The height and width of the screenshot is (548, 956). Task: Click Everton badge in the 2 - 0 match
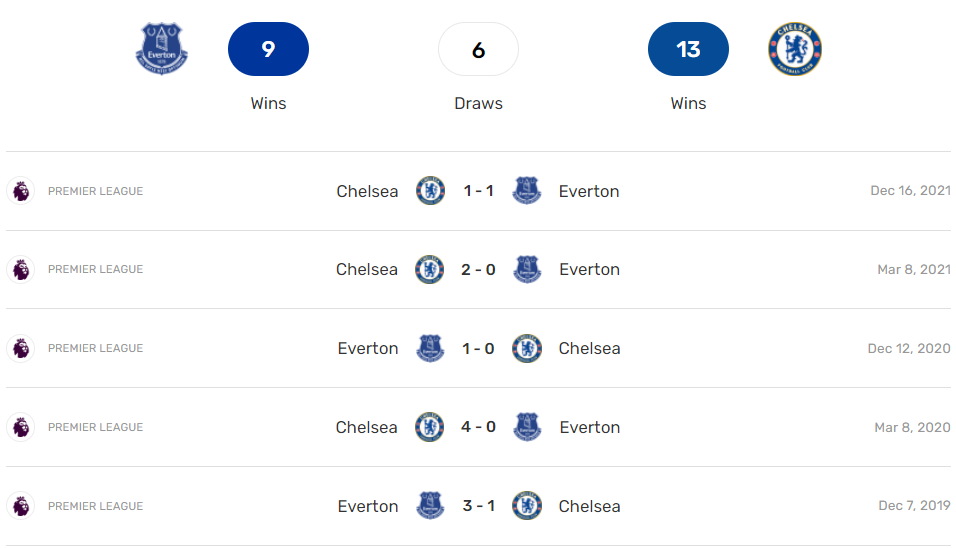click(527, 269)
